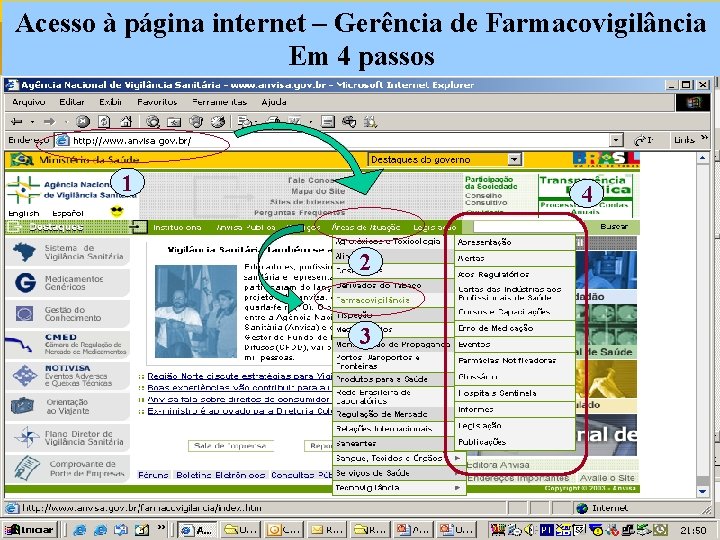This screenshot has width=720, height=540.
Task: Select Hospitais Sentinela in the submenu
Action: (x=515, y=393)
